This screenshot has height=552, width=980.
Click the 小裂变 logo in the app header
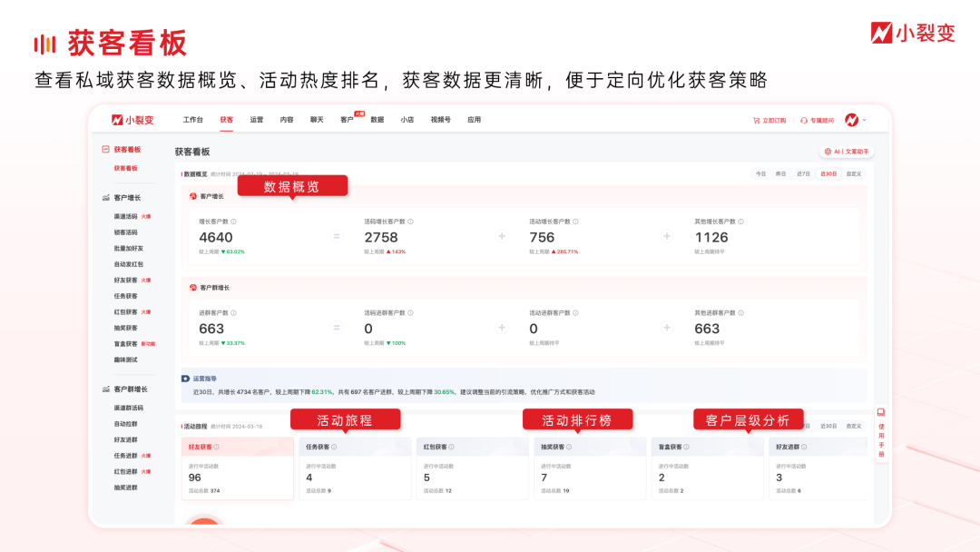point(132,120)
